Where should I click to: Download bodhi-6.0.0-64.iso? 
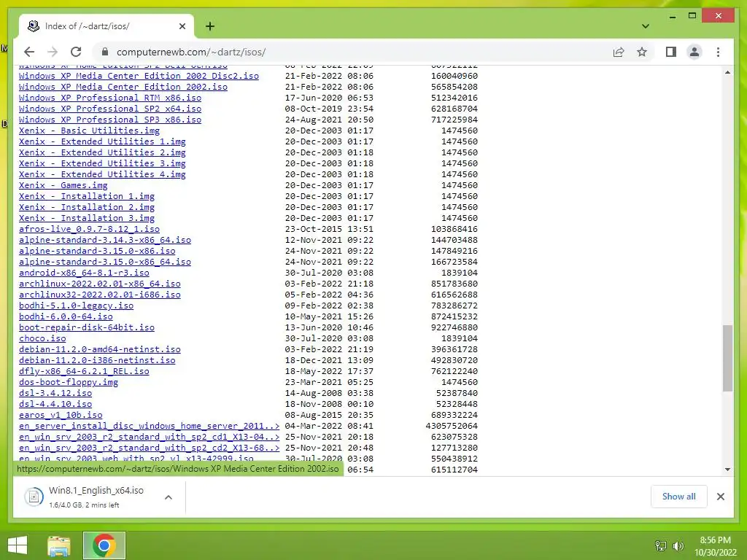(66, 316)
